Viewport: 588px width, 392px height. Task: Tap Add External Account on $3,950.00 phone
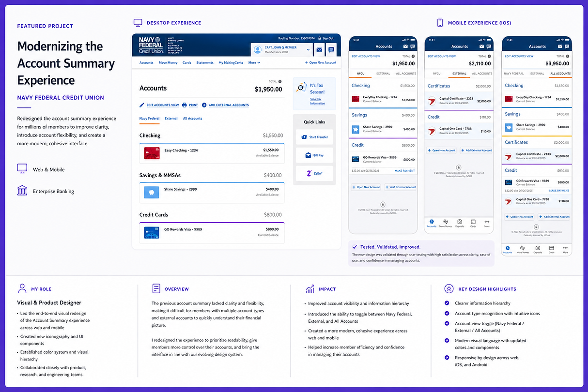[x=554, y=217]
